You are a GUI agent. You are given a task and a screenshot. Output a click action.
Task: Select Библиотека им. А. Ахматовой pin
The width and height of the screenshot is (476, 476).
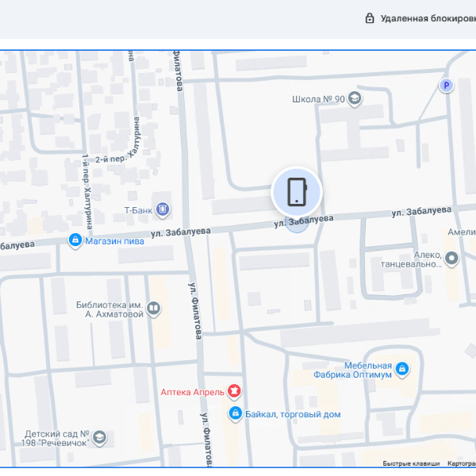point(154,309)
